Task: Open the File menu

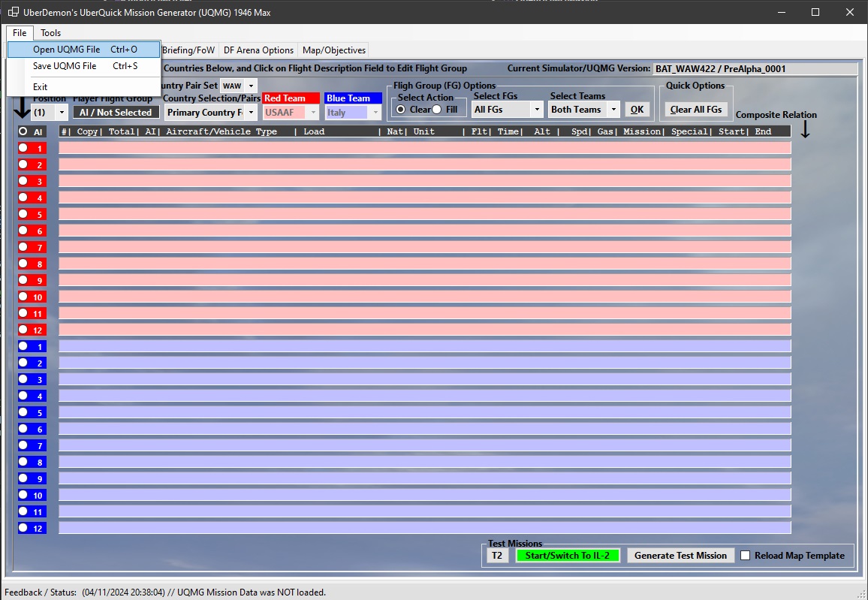Action: point(20,32)
